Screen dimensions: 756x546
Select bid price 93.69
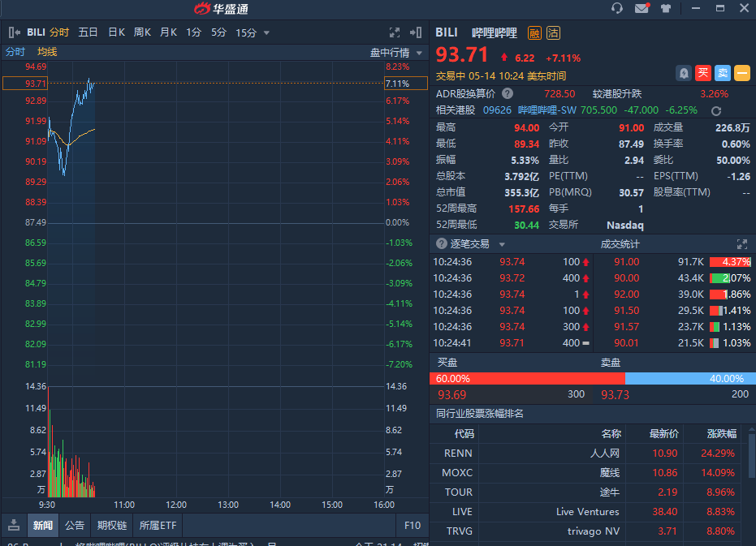tap(451, 394)
